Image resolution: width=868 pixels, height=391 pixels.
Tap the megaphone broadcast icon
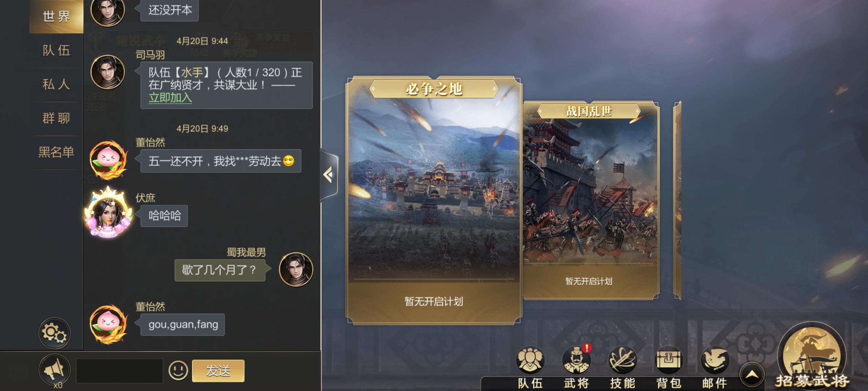pos(55,370)
